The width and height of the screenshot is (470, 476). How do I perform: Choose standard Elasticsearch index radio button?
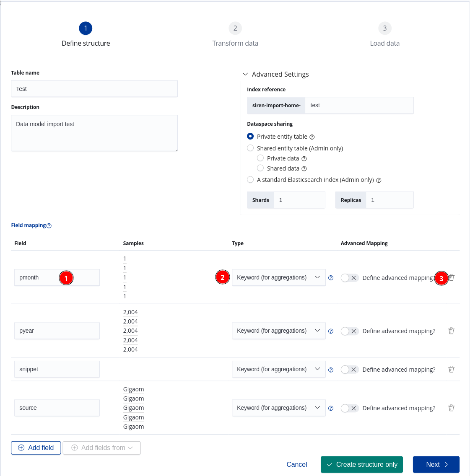pos(250,180)
